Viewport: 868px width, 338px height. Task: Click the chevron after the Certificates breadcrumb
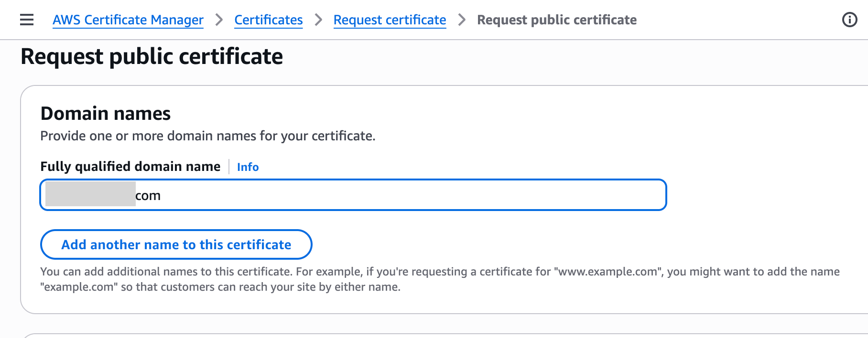(318, 20)
